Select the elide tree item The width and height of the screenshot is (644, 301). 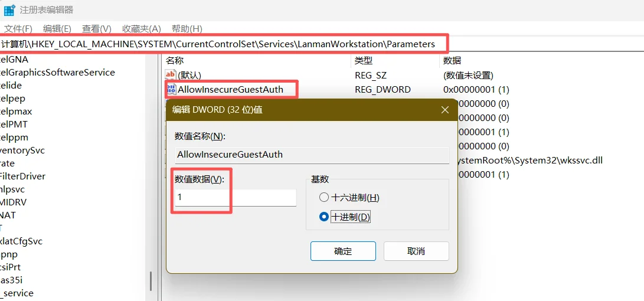(x=11, y=86)
